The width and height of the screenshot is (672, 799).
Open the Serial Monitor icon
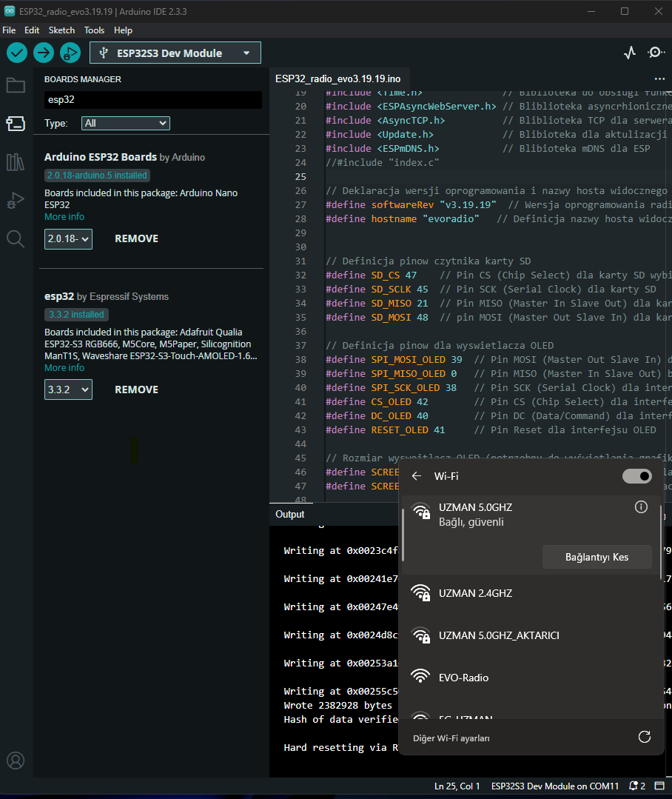click(x=656, y=53)
